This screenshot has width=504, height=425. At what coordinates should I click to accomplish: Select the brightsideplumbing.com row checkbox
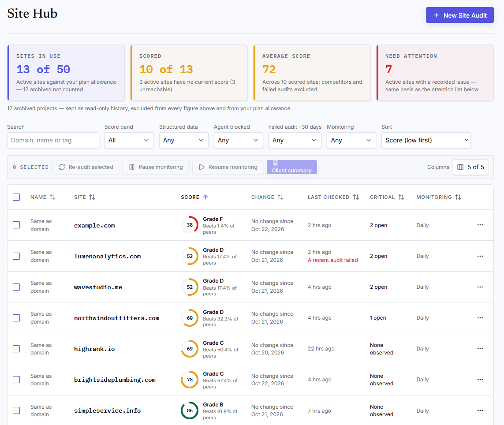point(16,380)
